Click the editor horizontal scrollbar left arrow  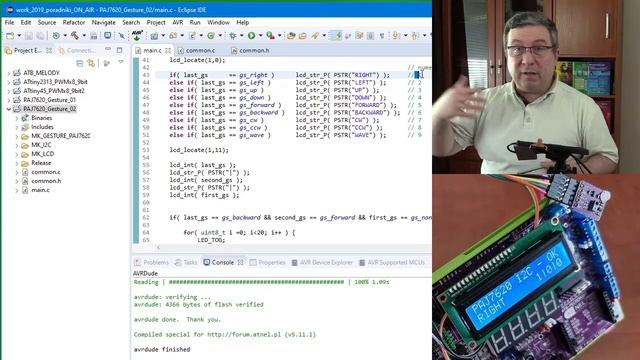click(158, 247)
